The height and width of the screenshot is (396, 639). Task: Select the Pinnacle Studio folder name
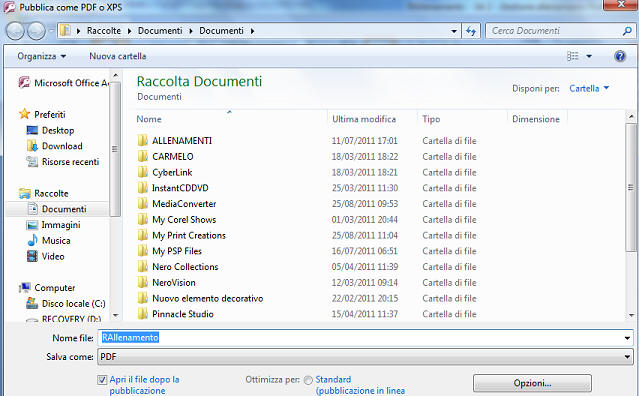(x=183, y=314)
